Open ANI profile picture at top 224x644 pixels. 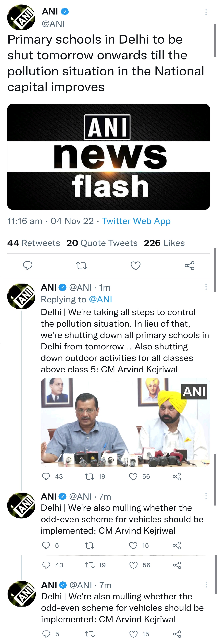point(21,17)
